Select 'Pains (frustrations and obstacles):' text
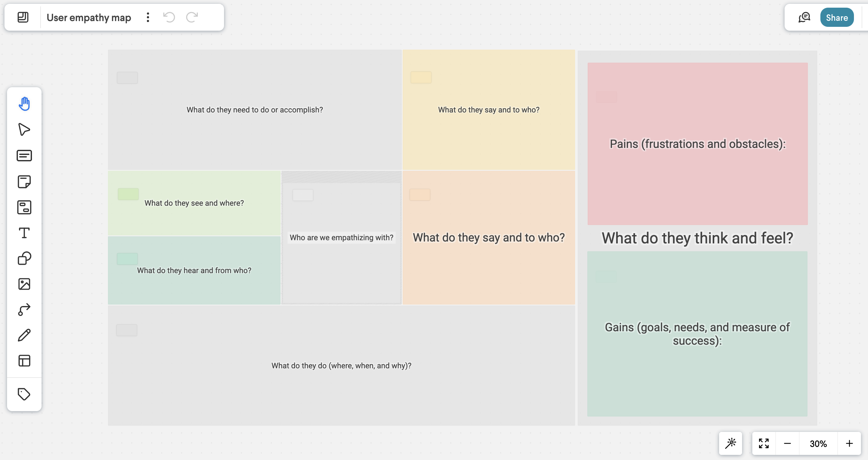The width and height of the screenshot is (868, 460). [x=697, y=144]
